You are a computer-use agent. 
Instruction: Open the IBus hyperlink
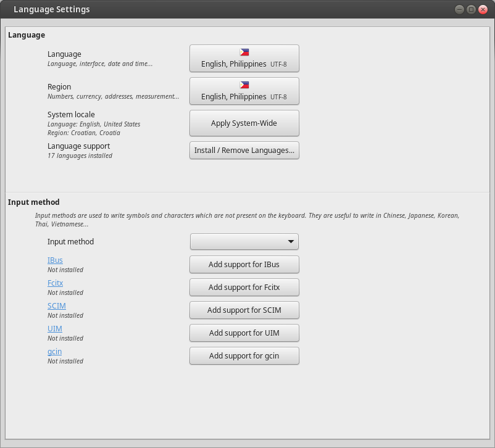55,260
